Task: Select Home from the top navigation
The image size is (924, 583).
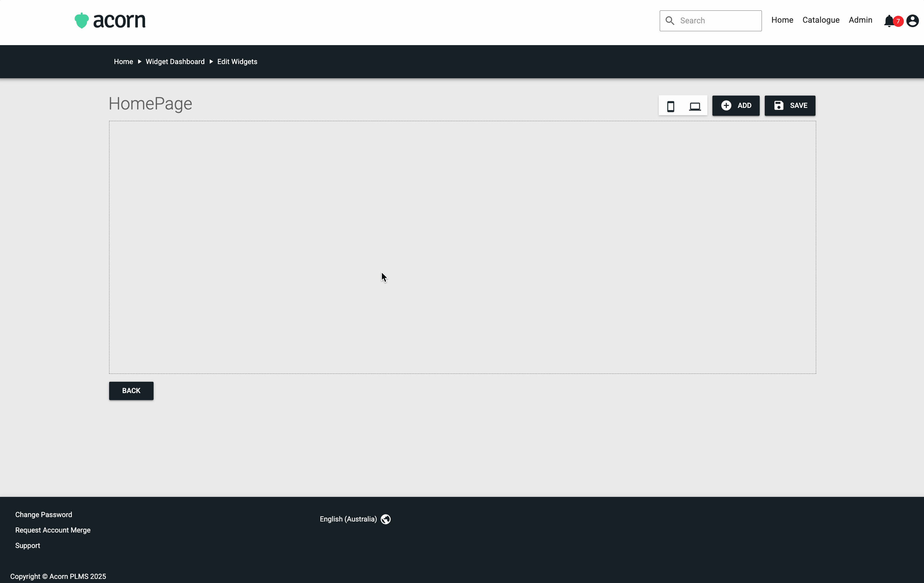Action: pyautogui.click(x=782, y=20)
